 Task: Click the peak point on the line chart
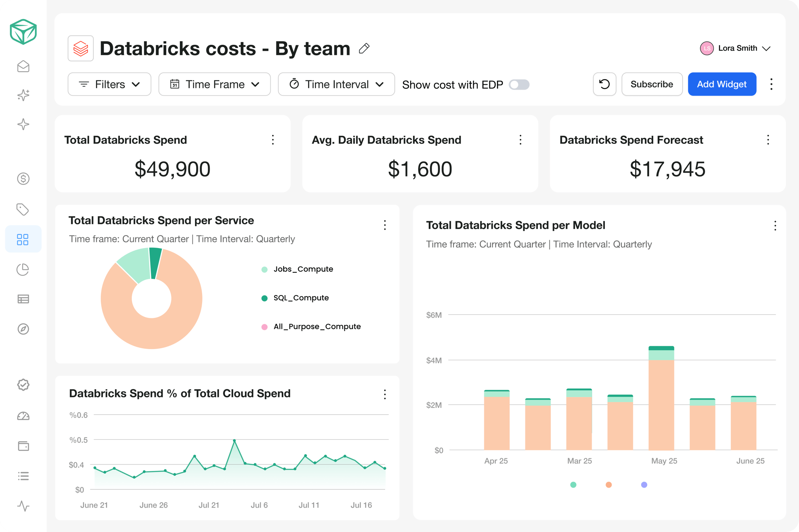tap(235, 441)
